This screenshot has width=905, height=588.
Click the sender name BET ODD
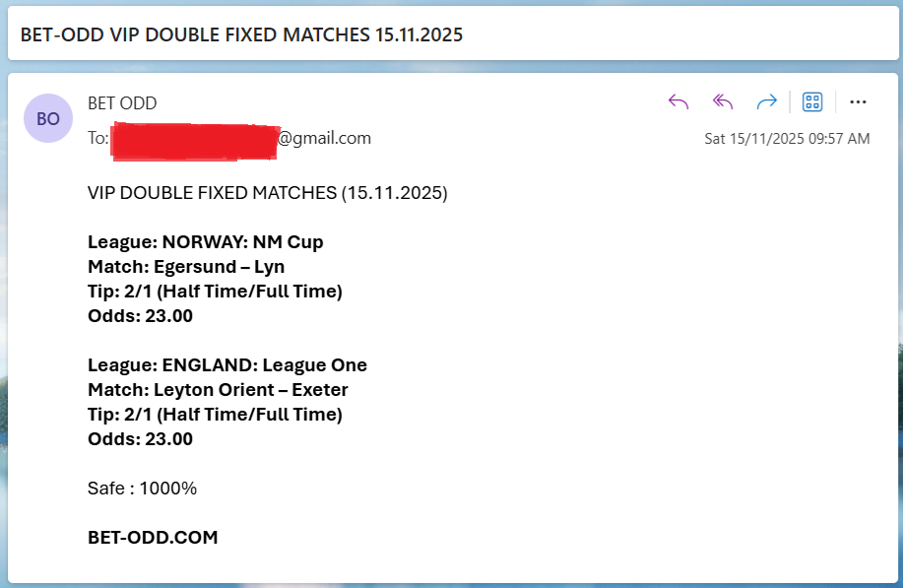tap(122, 103)
